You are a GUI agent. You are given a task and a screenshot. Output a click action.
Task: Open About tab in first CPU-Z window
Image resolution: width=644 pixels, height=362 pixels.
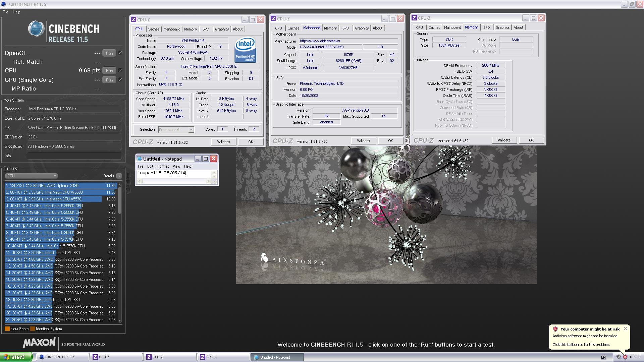click(238, 29)
